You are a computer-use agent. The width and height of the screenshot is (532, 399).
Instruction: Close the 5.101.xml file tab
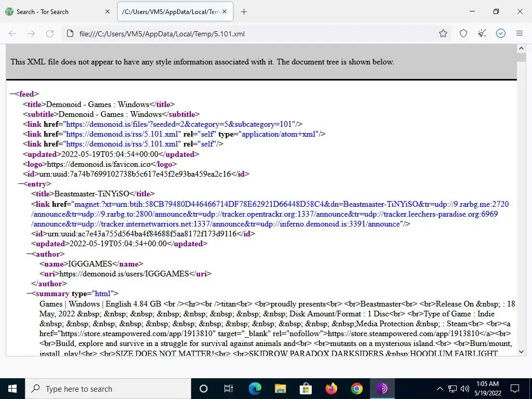224,11
